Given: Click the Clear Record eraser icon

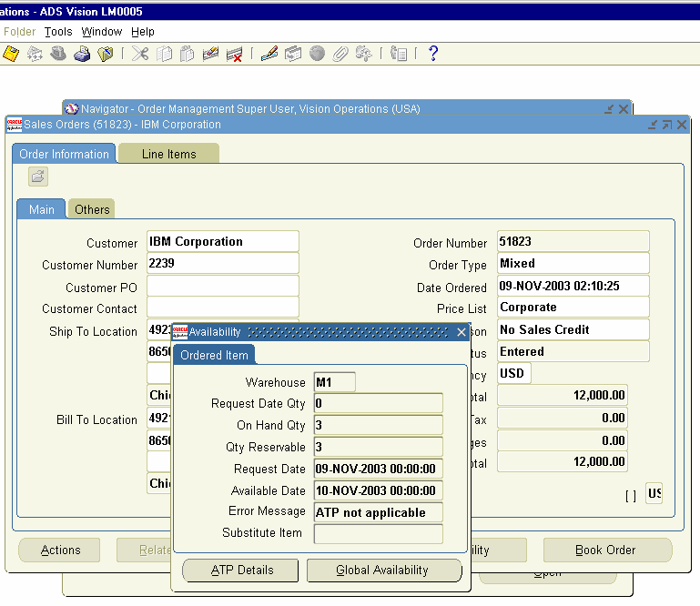Looking at the screenshot, I should [x=210, y=54].
